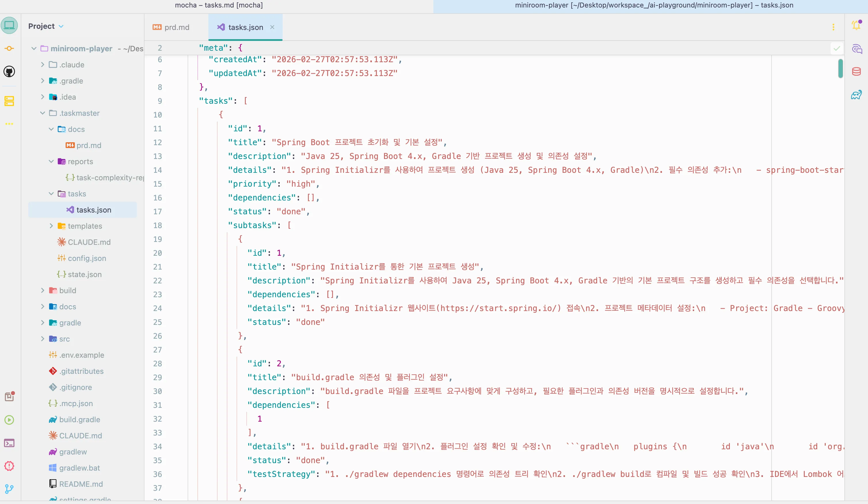
Task: Click the "updatedAt" line in the editor
Action: click(x=303, y=73)
